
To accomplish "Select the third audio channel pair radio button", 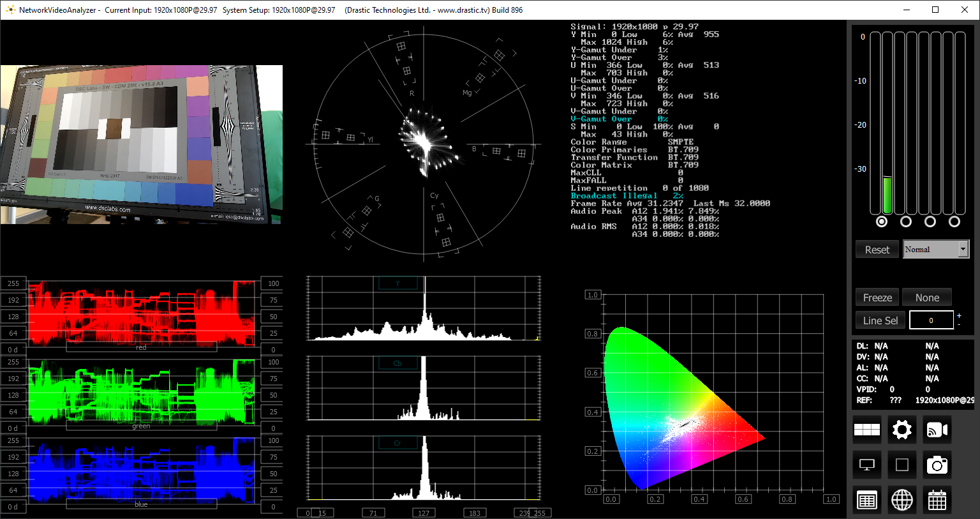I will click(x=930, y=222).
